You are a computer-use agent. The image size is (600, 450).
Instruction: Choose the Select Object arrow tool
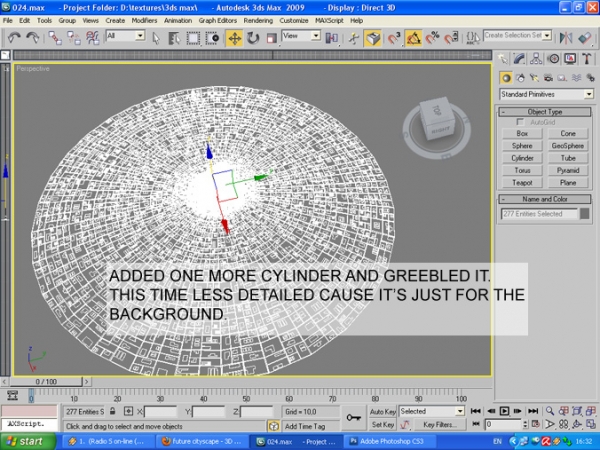point(156,38)
